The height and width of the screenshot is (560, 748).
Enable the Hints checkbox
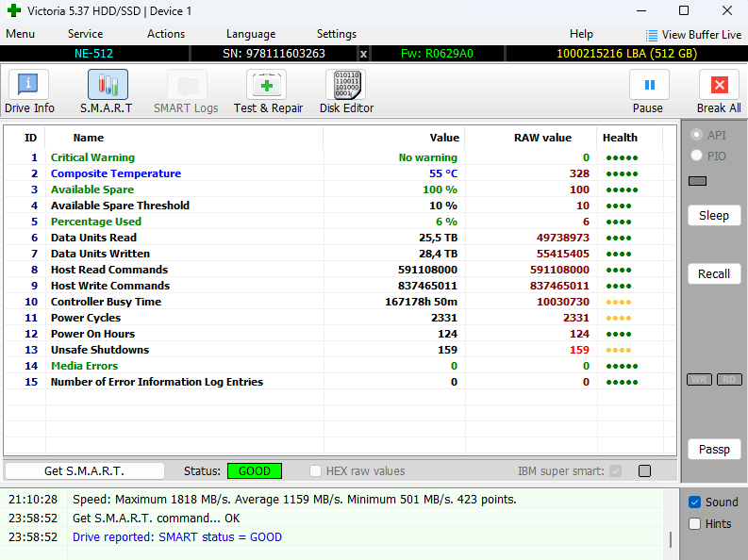pos(695,524)
